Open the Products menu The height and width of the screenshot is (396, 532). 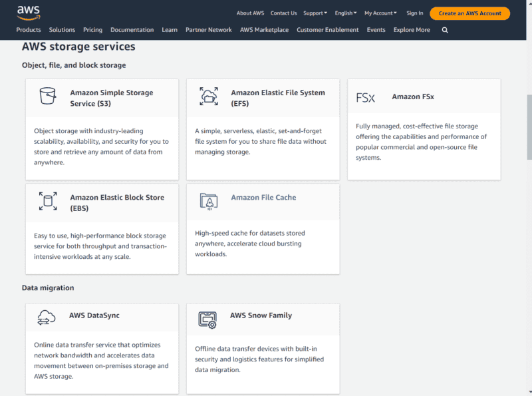coord(29,30)
